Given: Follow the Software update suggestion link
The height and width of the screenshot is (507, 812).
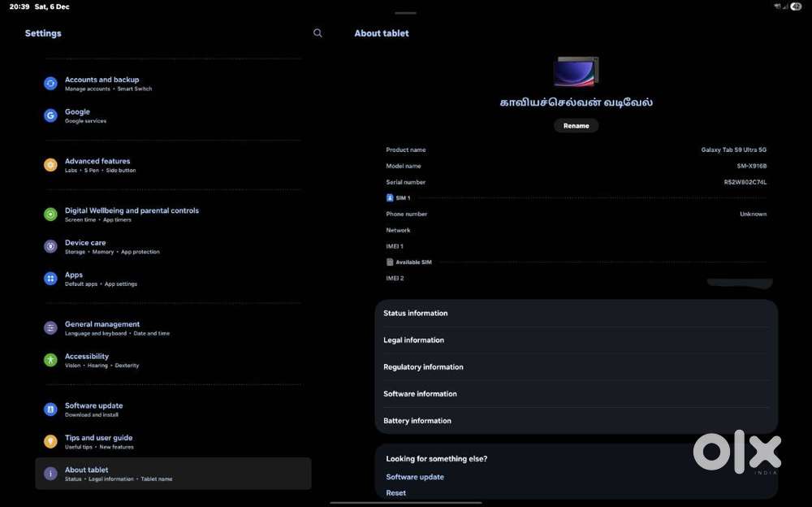Looking at the screenshot, I should (414, 477).
